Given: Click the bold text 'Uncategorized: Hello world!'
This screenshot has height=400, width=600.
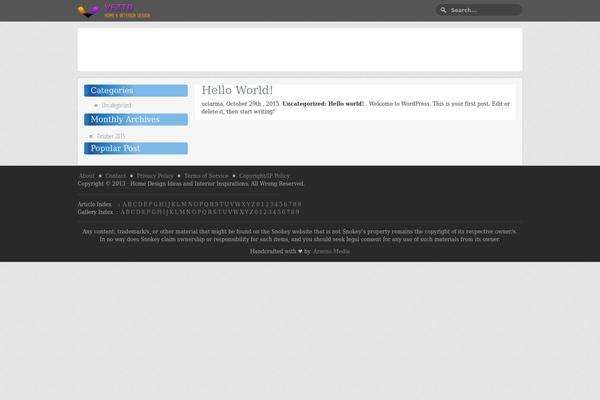Looking at the screenshot, I should (x=323, y=104).
